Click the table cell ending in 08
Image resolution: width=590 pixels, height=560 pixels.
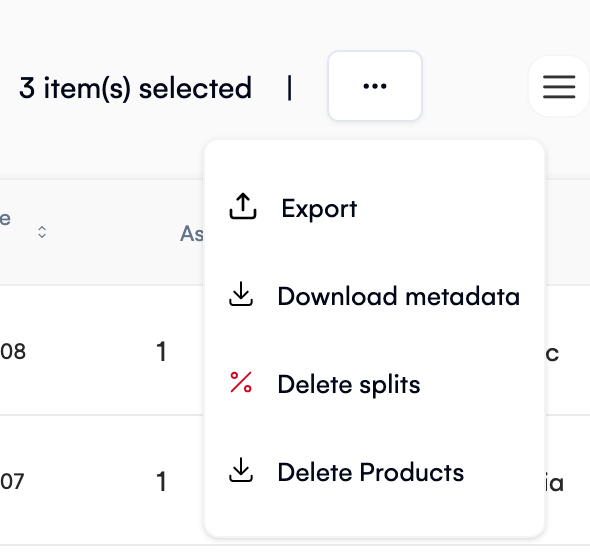click(x=13, y=352)
